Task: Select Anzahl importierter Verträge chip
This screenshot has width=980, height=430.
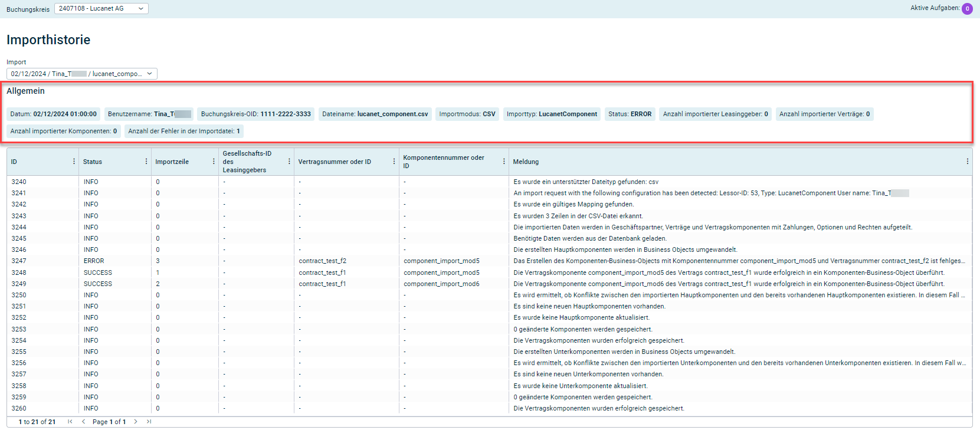Action: 825,114
